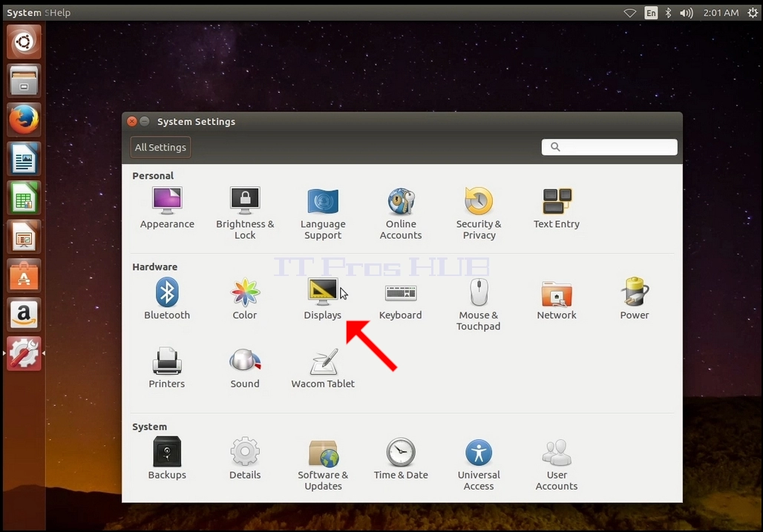Open Mouse & Touchpad settings
This screenshot has width=763, height=532.
point(478,304)
